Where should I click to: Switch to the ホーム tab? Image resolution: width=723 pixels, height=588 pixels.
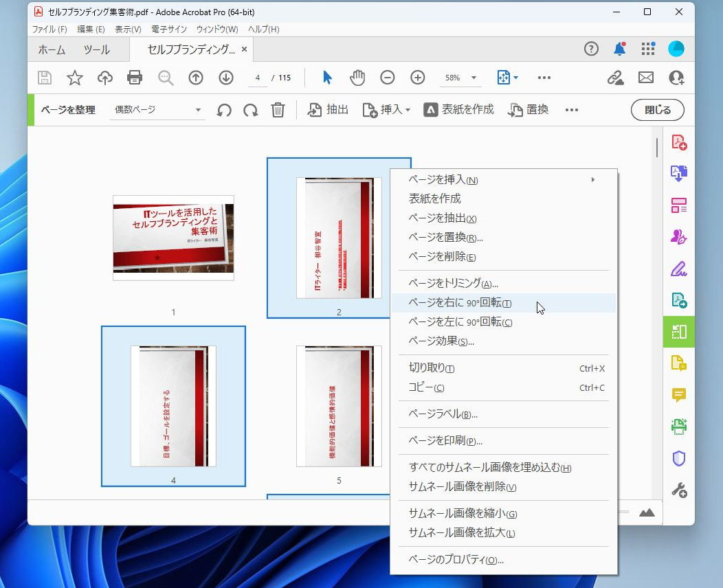coord(52,49)
